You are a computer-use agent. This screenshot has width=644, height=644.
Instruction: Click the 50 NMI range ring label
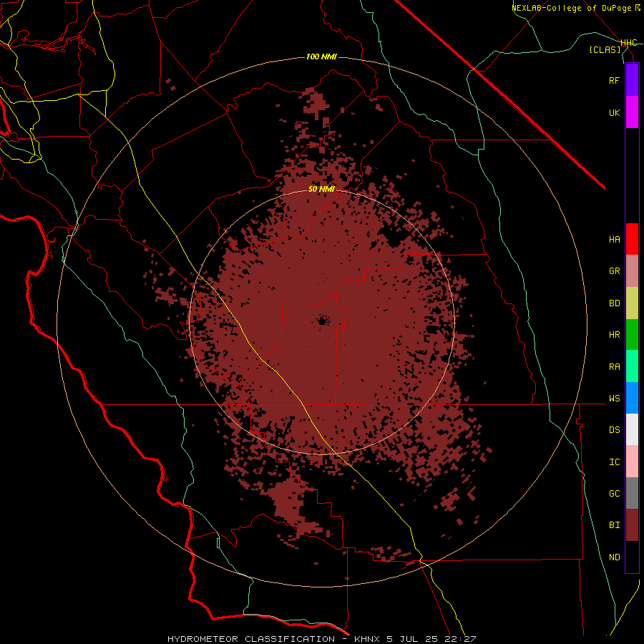click(x=321, y=189)
